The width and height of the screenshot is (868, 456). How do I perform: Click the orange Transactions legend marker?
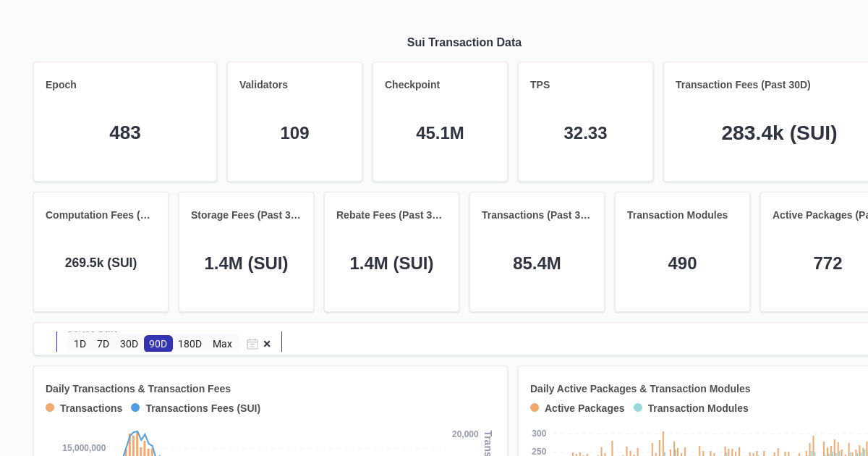point(50,408)
